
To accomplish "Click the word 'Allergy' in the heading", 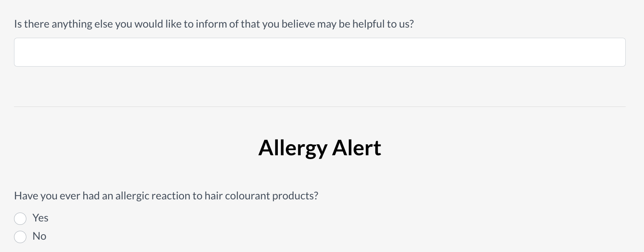I will pos(293,148).
